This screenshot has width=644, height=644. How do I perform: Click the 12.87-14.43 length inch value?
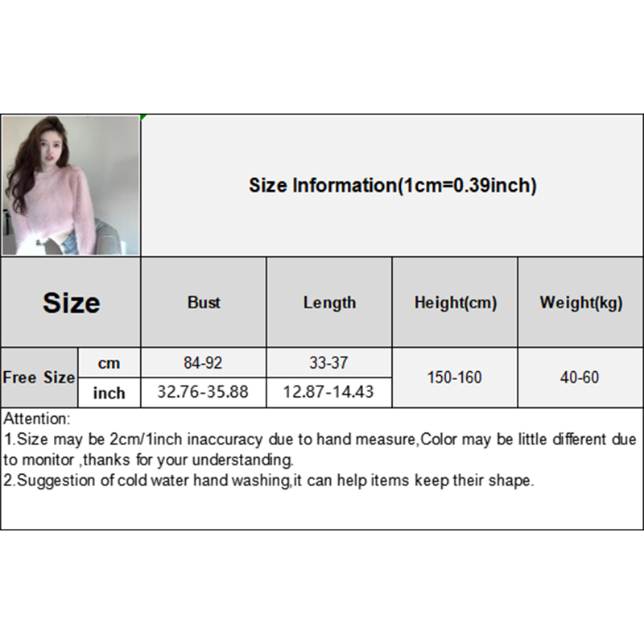click(329, 393)
